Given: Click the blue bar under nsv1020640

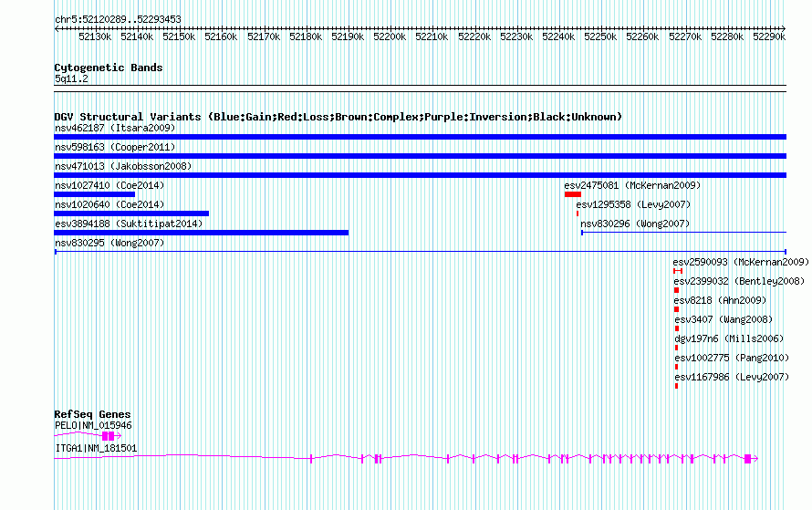Looking at the screenshot, I should click(131, 213).
